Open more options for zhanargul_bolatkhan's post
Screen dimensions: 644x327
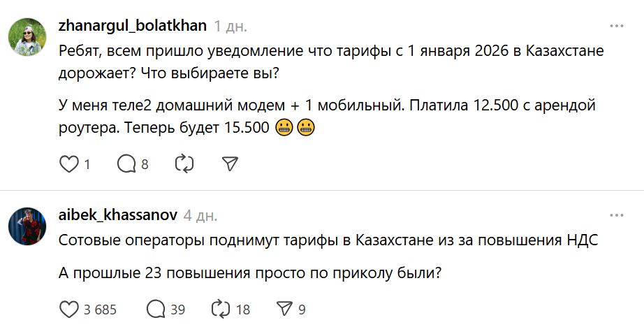[x=616, y=25]
